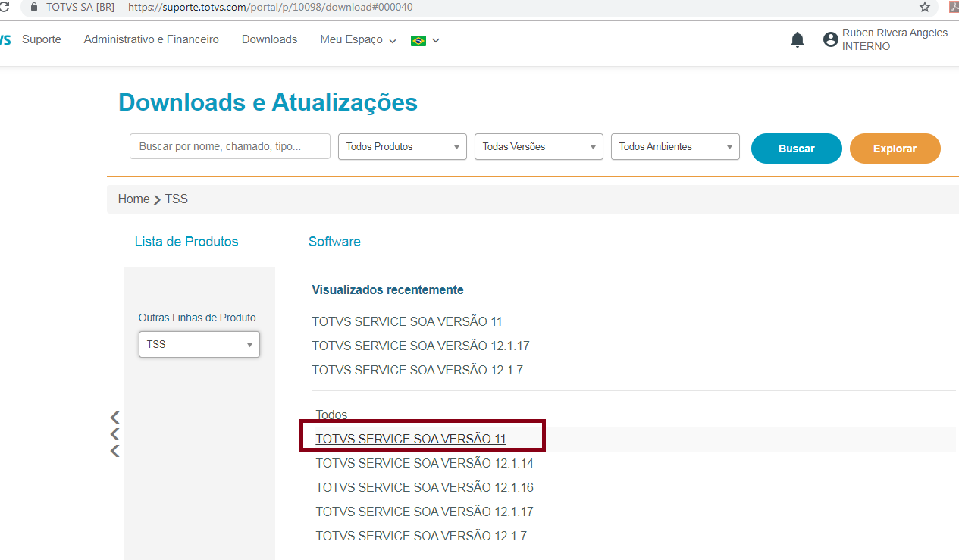Open recently viewed VERSÃO 12.1.17 link
The width and height of the screenshot is (959, 560).
(x=421, y=346)
